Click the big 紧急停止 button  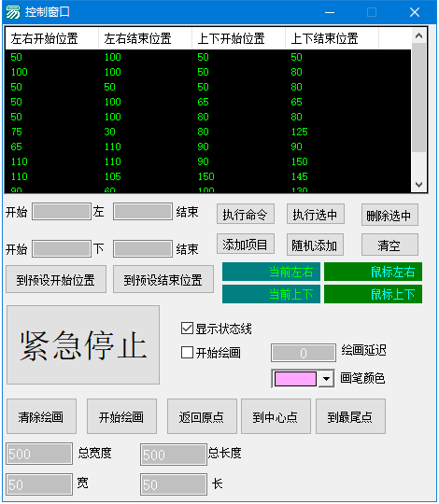click(x=83, y=345)
